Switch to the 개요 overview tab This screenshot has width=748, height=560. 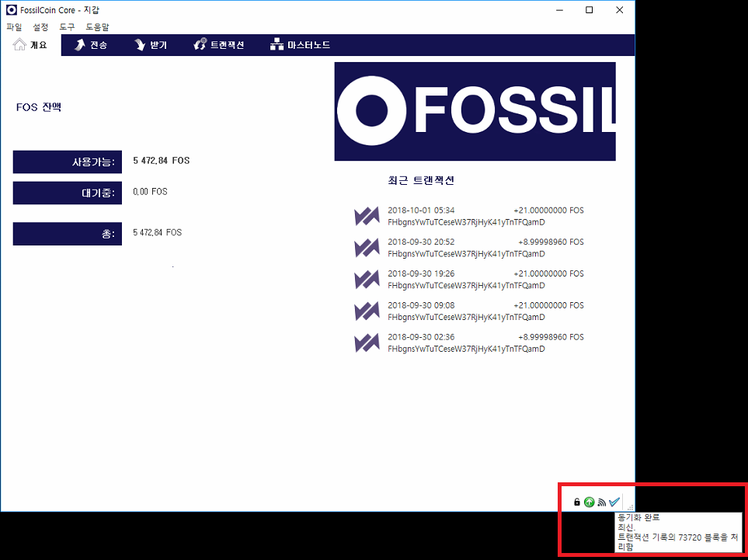[30, 45]
